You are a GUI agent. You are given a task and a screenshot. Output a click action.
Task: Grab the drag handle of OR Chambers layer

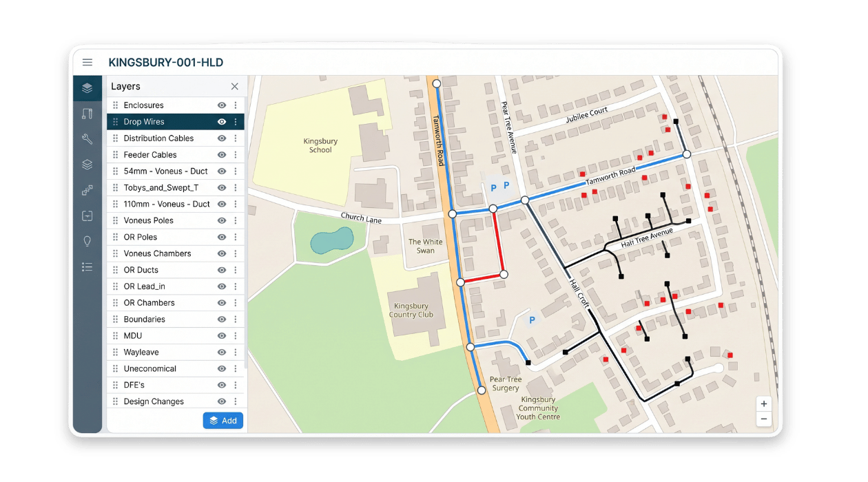(115, 303)
